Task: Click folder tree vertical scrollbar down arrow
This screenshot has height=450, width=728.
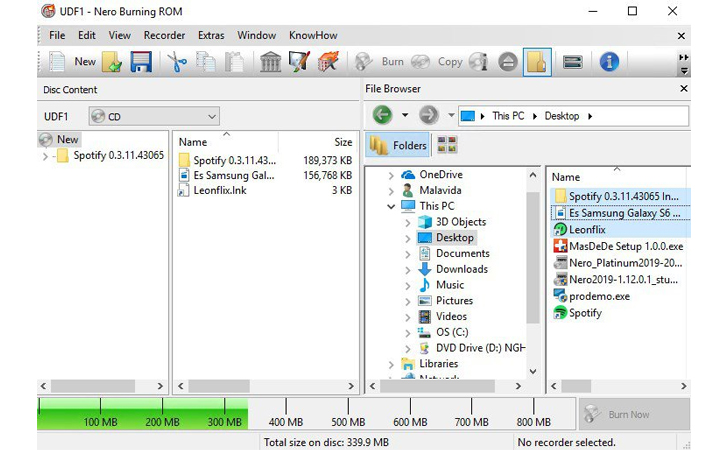Action: 533,371
